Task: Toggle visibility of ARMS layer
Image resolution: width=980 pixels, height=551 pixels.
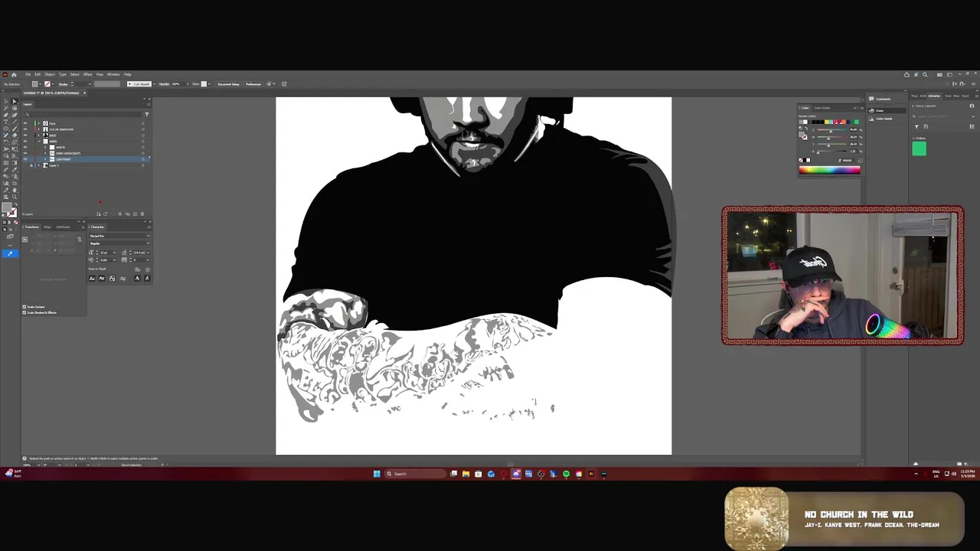Action: pos(25,142)
